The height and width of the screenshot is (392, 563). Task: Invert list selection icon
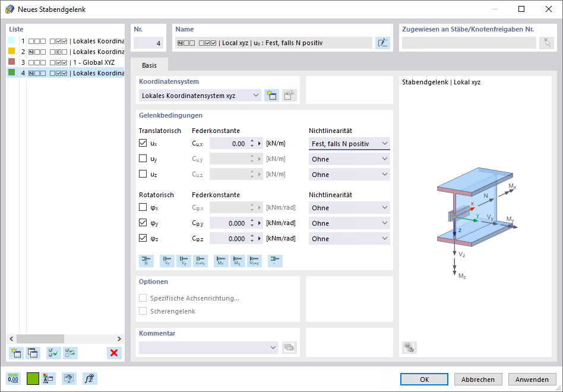70,353
